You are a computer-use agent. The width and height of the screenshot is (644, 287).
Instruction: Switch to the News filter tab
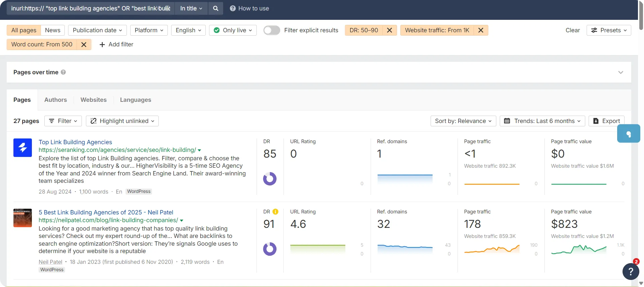point(53,30)
